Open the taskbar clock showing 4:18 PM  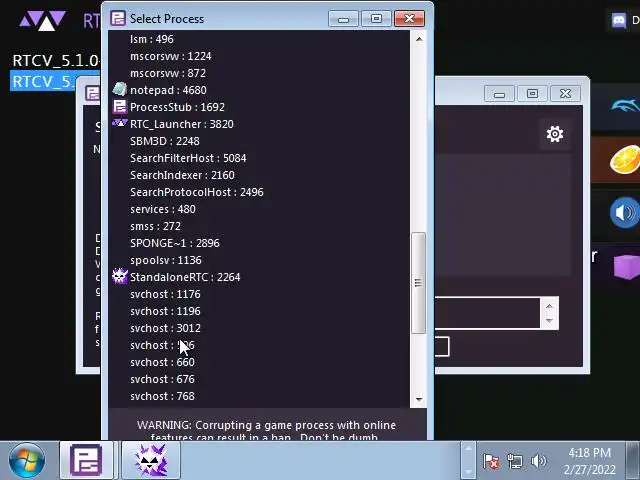point(589,461)
